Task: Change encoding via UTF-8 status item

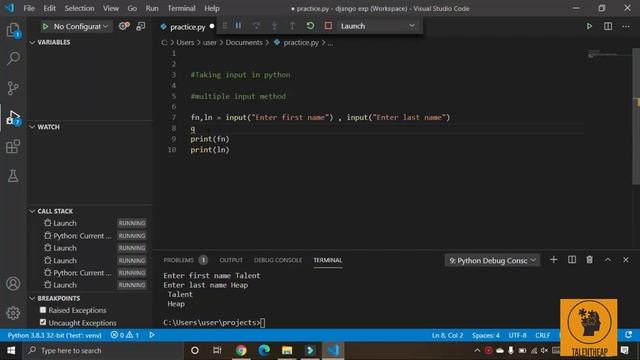Action: [517, 335]
